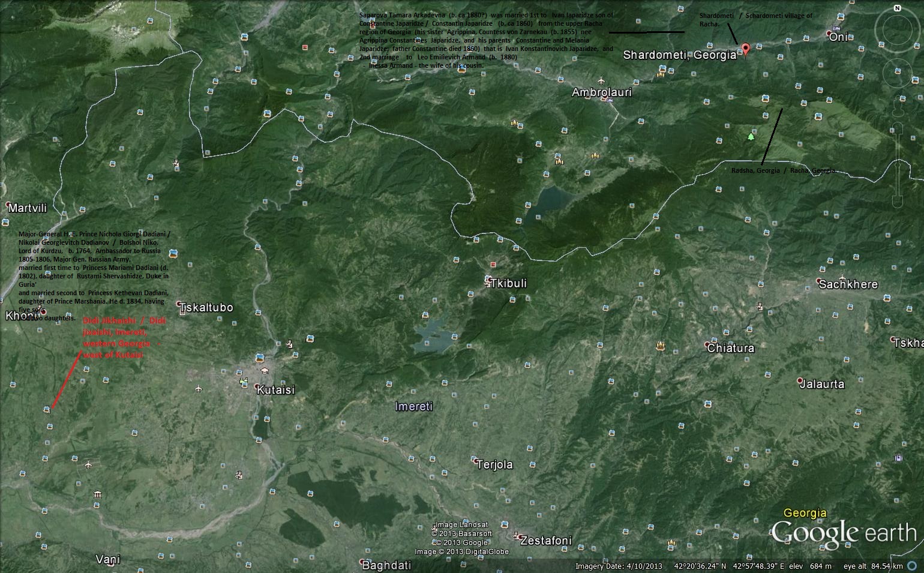Click the zoom-in top end of slider
The width and height of the screenshot is (924, 573).
(x=897, y=127)
